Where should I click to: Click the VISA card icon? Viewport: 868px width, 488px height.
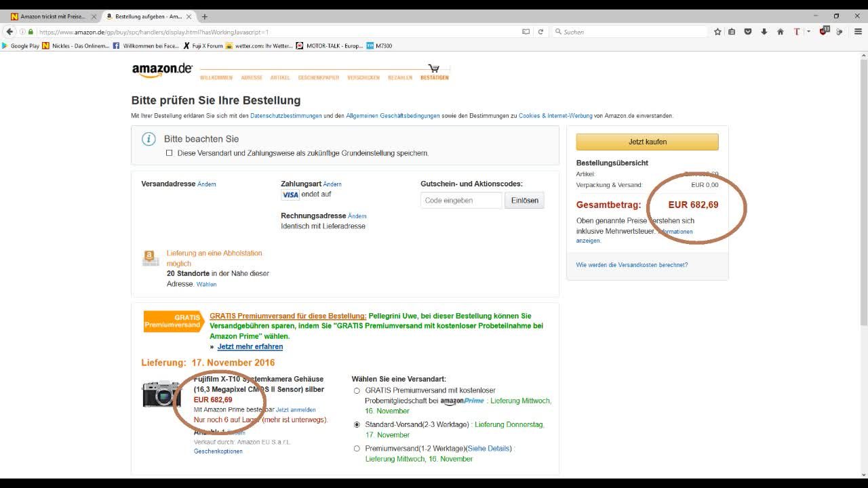[290, 195]
